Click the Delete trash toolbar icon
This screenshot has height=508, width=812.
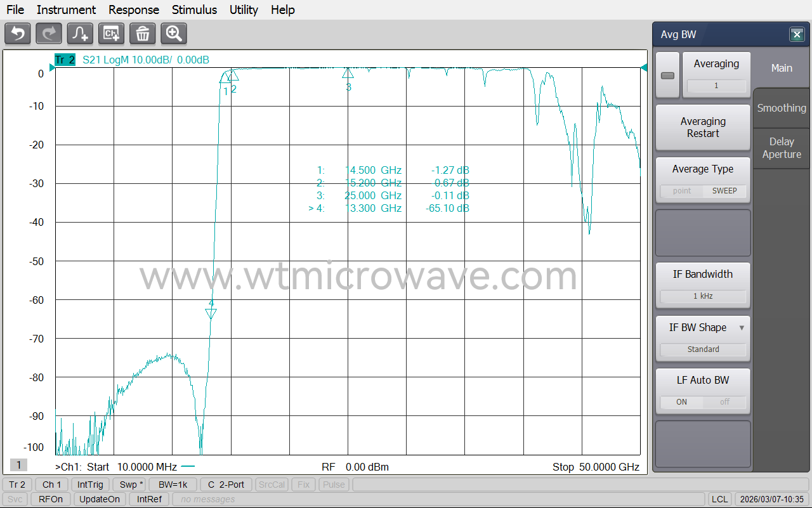coord(143,34)
